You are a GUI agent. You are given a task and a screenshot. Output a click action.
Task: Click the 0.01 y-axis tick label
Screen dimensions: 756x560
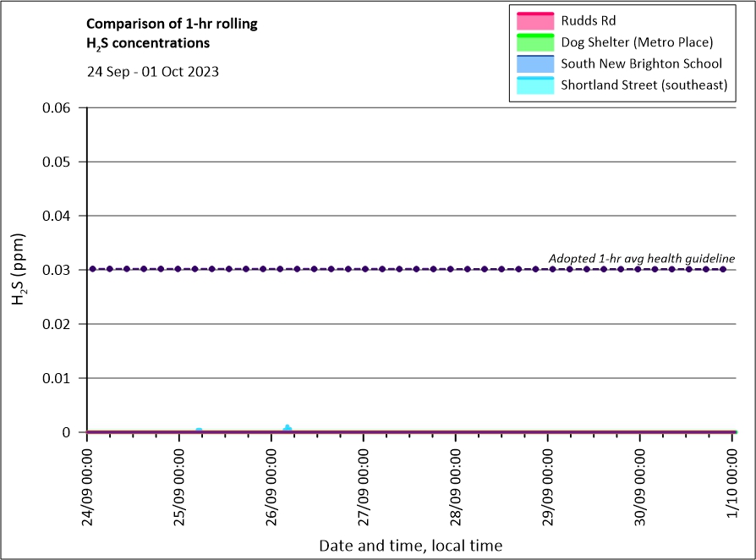pyautogui.click(x=59, y=378)
